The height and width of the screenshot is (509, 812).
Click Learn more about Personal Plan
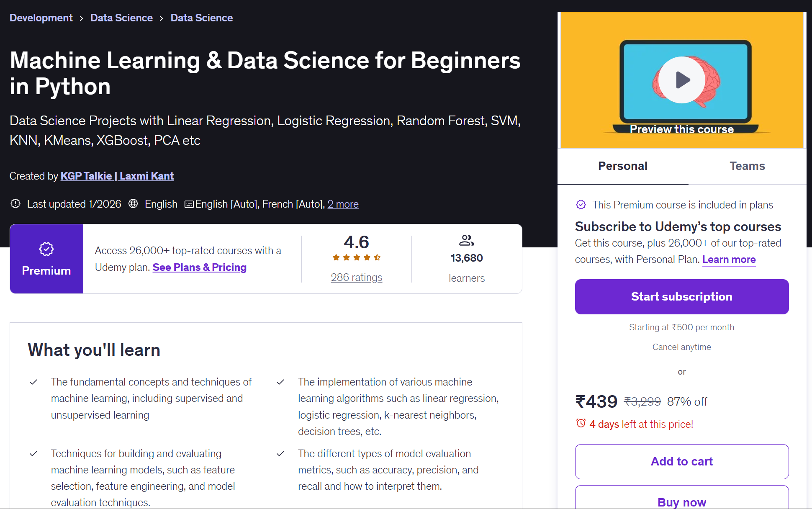[x=729, y=259]
